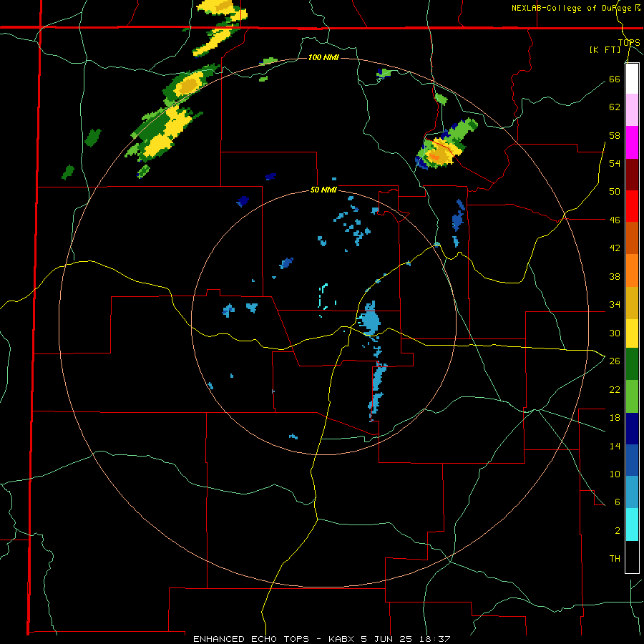Click the legend value 46
This screenshot has width=644, height=644.
(615, 220)
